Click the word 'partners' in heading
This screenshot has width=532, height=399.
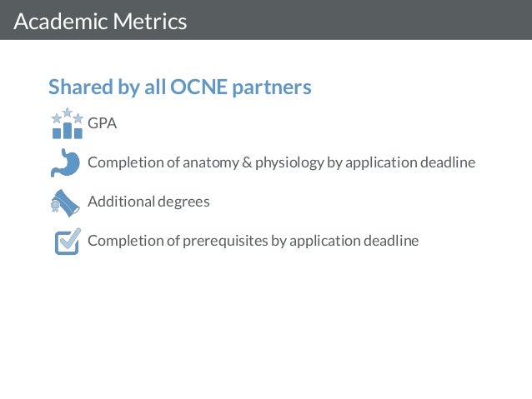[x=272, y=88]
